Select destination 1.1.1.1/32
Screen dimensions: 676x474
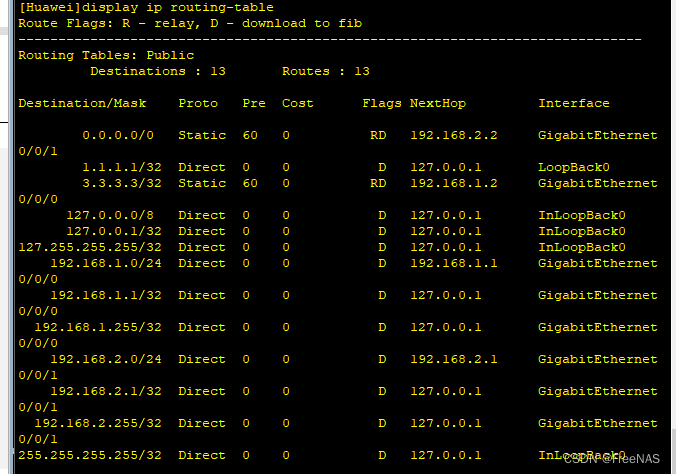coord(122,167)
